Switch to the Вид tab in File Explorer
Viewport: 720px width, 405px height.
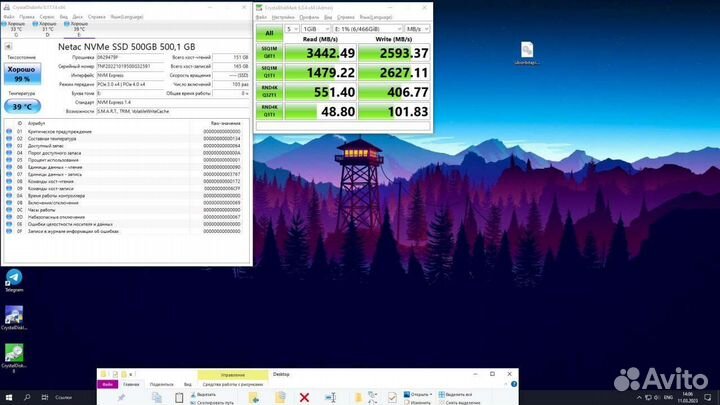point(188,384)
